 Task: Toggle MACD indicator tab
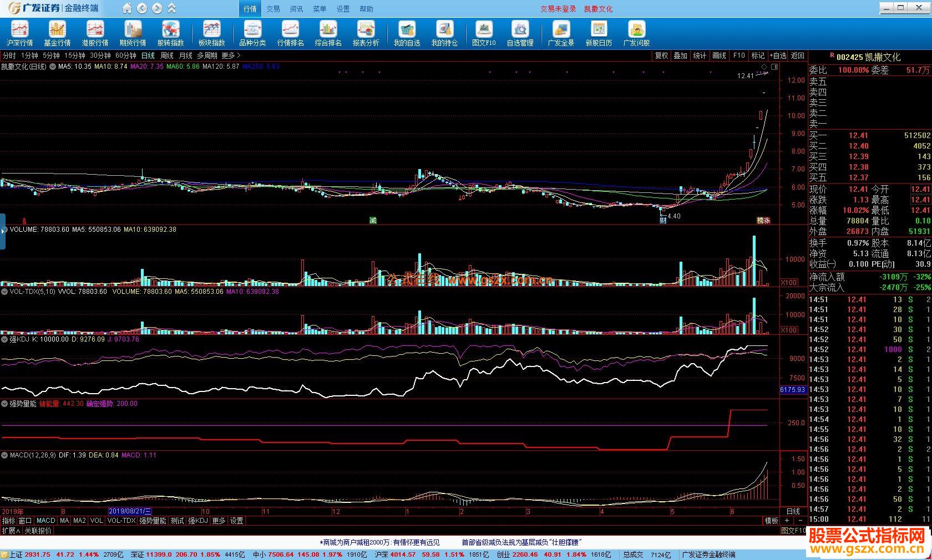pos(45,521)
